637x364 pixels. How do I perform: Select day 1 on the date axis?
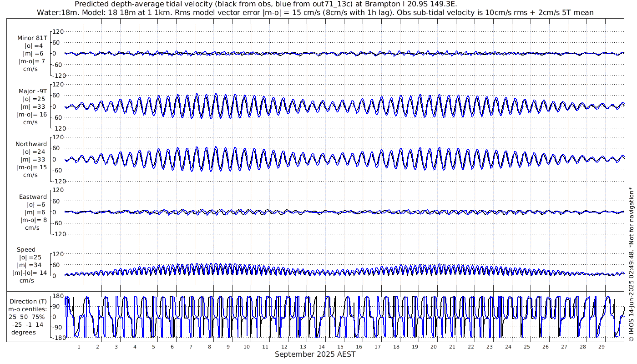tap(79, 346)
